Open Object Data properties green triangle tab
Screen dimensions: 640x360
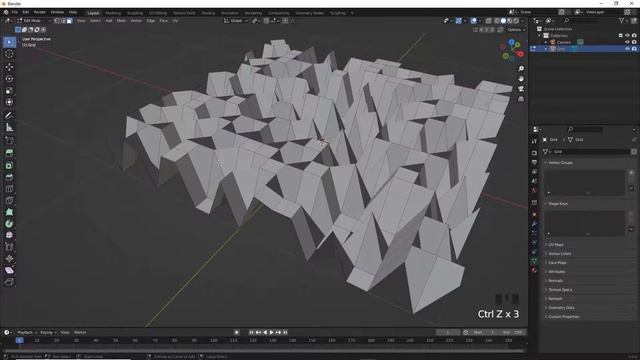[534, 260]
